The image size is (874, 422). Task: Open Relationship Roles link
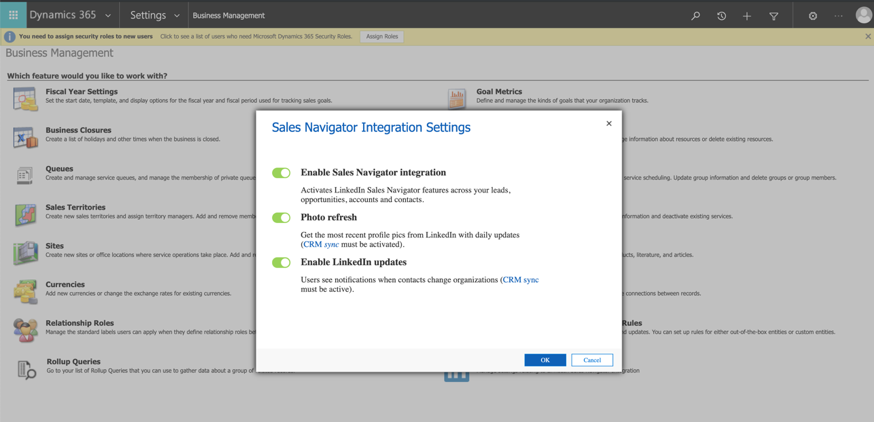pos(80,323)
